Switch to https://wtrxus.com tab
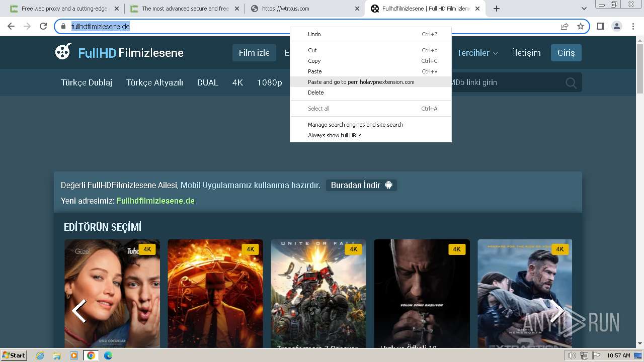This screenshot has height=362, width=644. [x=305, y=9]
